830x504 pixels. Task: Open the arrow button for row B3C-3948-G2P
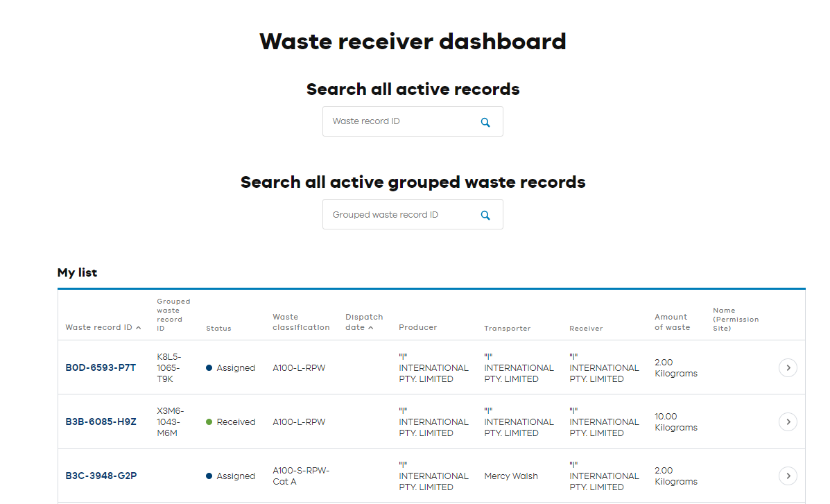[788, 476]
